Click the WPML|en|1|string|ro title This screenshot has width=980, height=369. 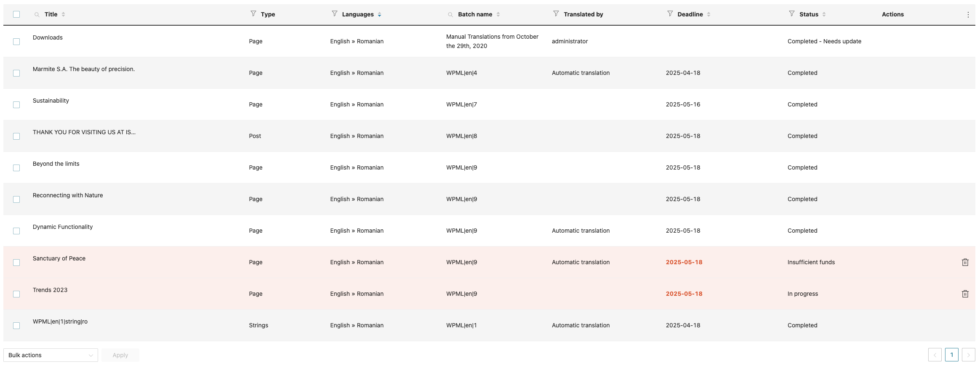[60, 321]
